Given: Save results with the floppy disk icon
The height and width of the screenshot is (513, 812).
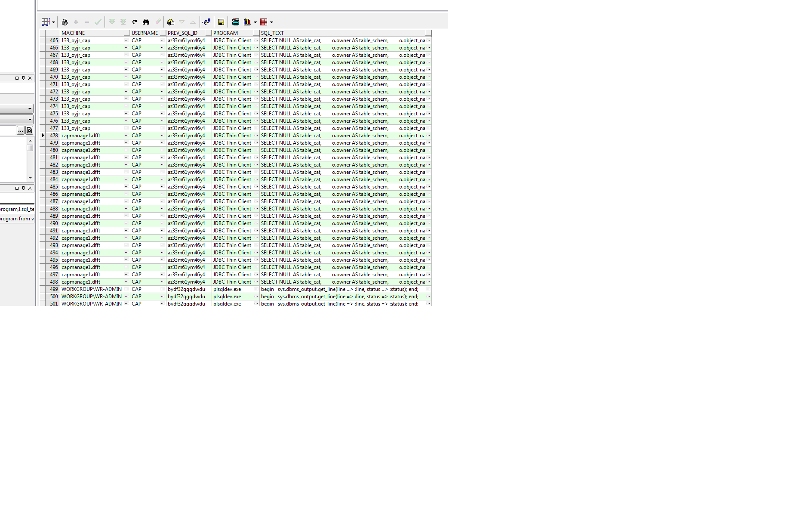Looking at the screenshot, I should pyautogui.click(x=221, y=22).
